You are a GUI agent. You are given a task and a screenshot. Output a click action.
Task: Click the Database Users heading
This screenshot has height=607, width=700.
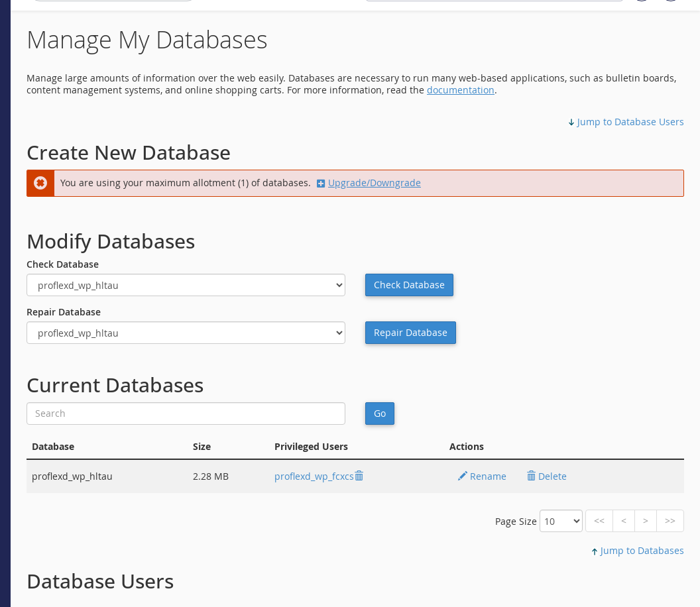click(x=101, y=582)
